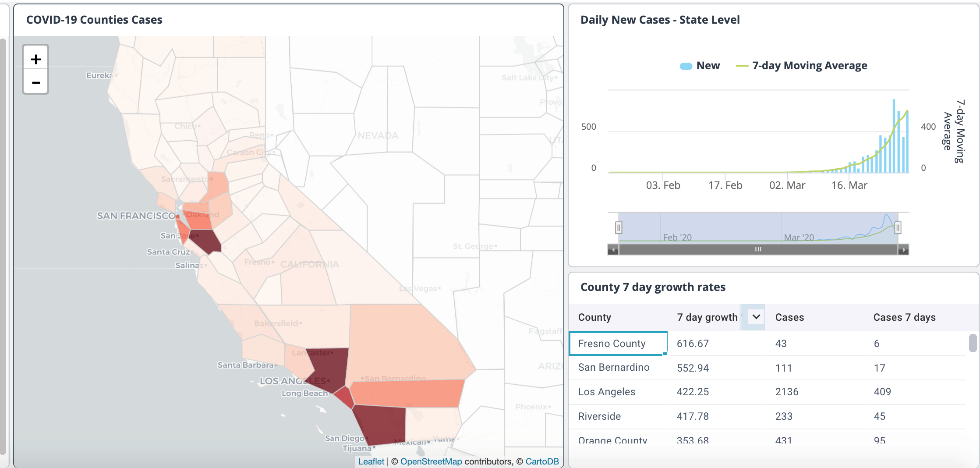The width and height of the screenshot is (980, 468).
Task: Click the 552.94 growth value
Action: click(693, 368)
